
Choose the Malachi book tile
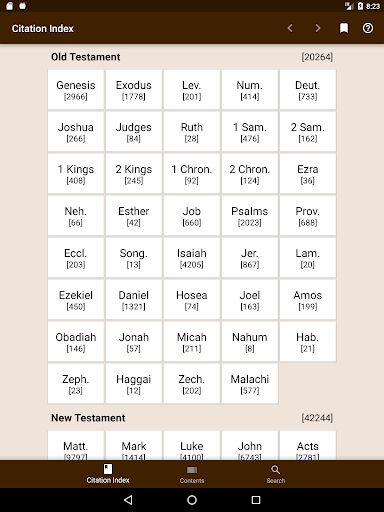(250, 384)
